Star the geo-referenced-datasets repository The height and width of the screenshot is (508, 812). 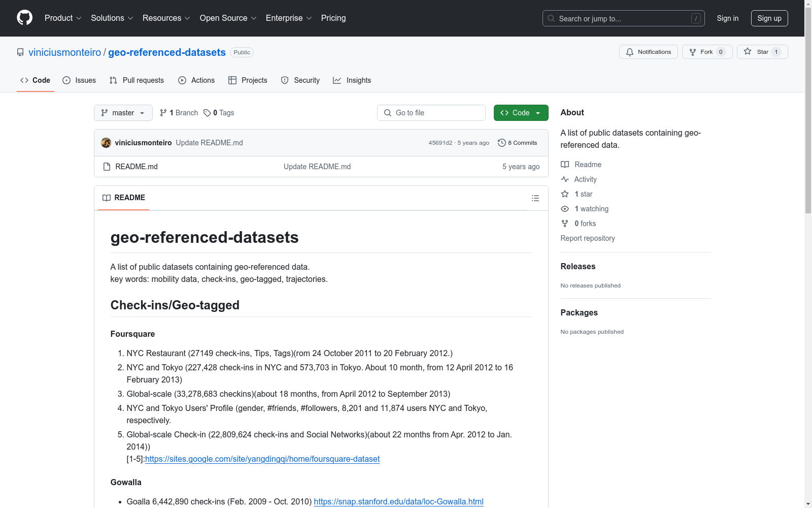(762, 52)
